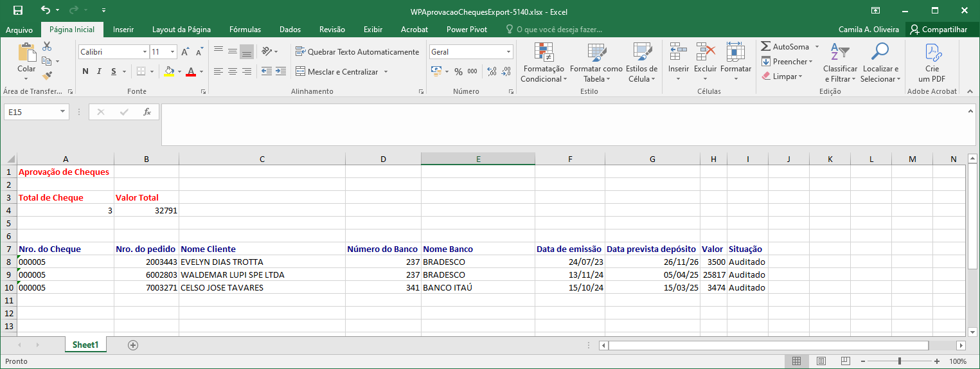
Task: Toggle underline (S) formatting
Action: click(114, 71)
